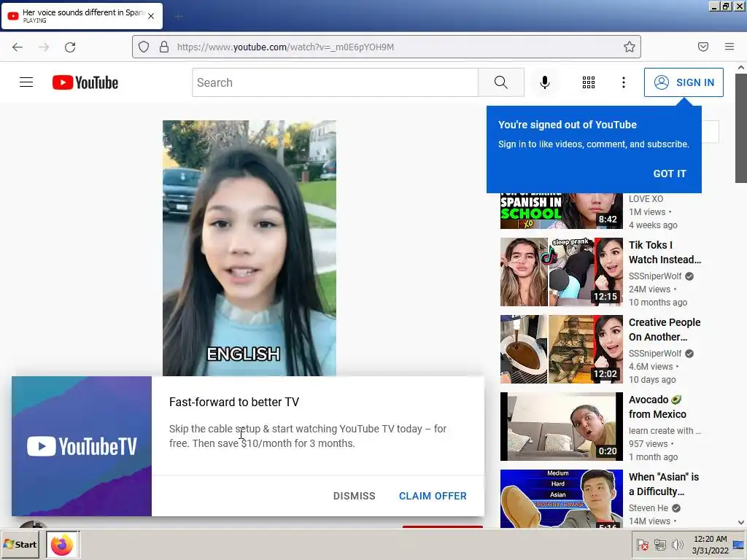View site security via padlock icon
Viewport: 747px width, 560px height.
point(164,47)
